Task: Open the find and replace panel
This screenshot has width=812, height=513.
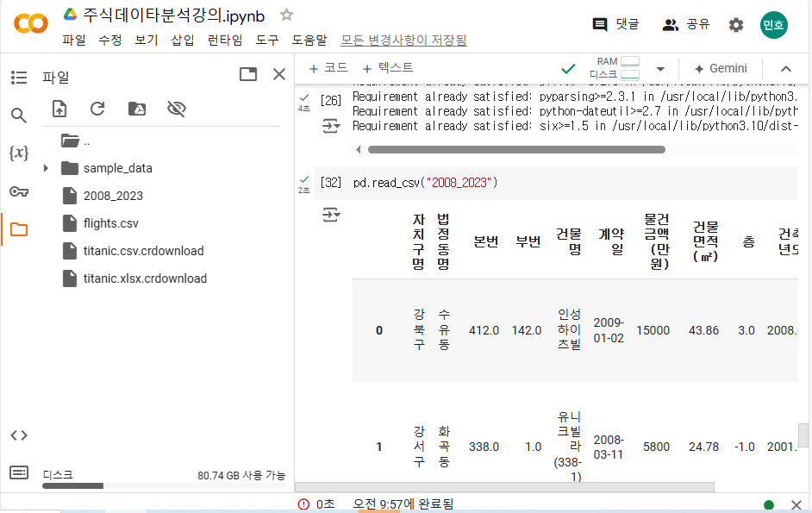Action: pos(19,115)
